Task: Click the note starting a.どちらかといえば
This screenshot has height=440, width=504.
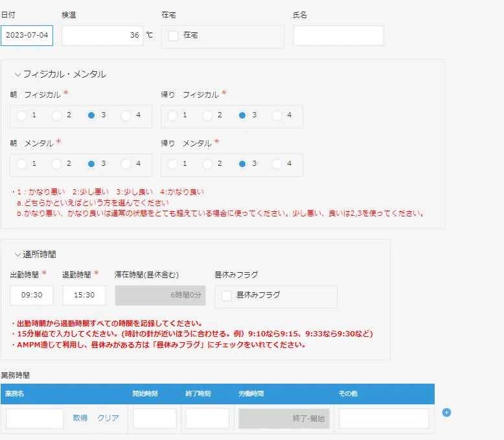Action: coord(93,203)
